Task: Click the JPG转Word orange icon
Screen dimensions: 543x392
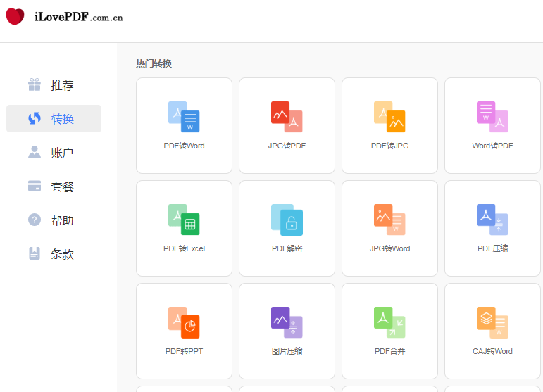Action: (389, 220)
